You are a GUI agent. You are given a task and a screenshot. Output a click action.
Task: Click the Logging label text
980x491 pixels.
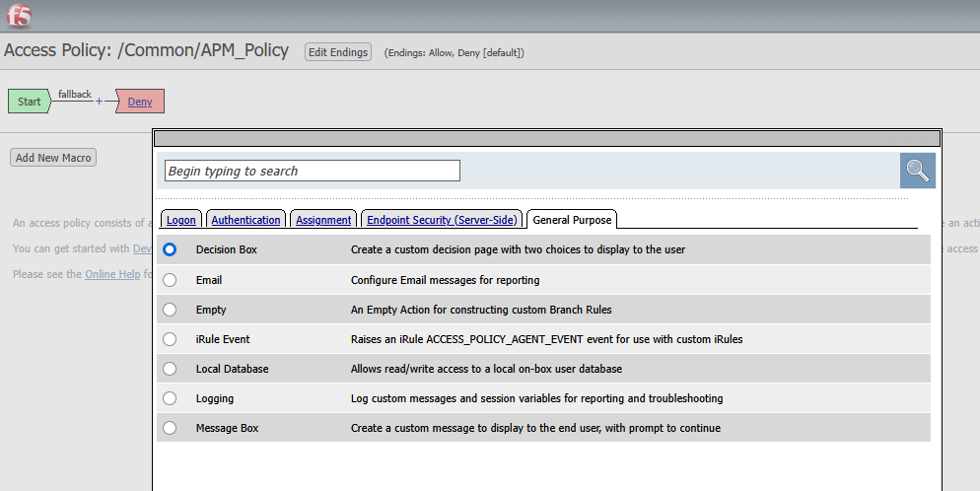[214, 398]
